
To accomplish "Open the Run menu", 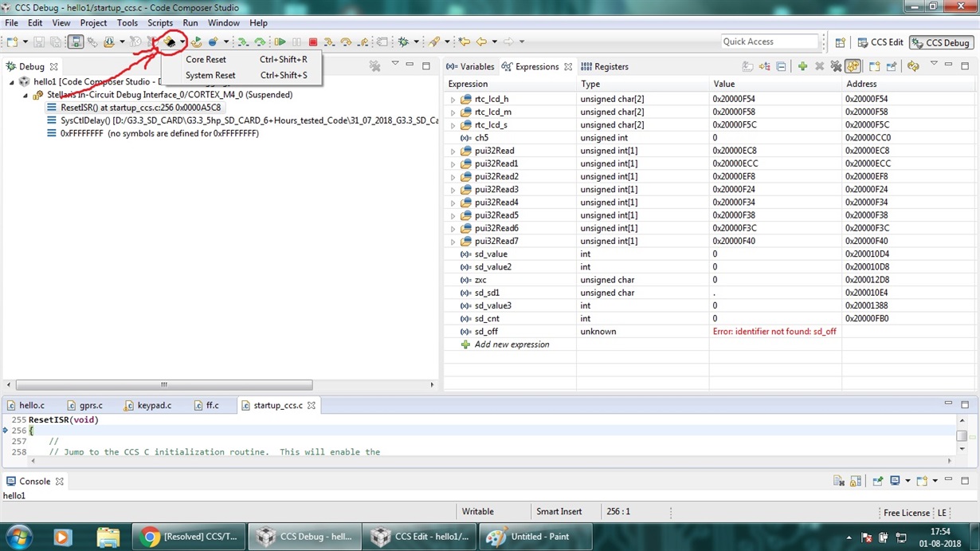I will [190, 23].
